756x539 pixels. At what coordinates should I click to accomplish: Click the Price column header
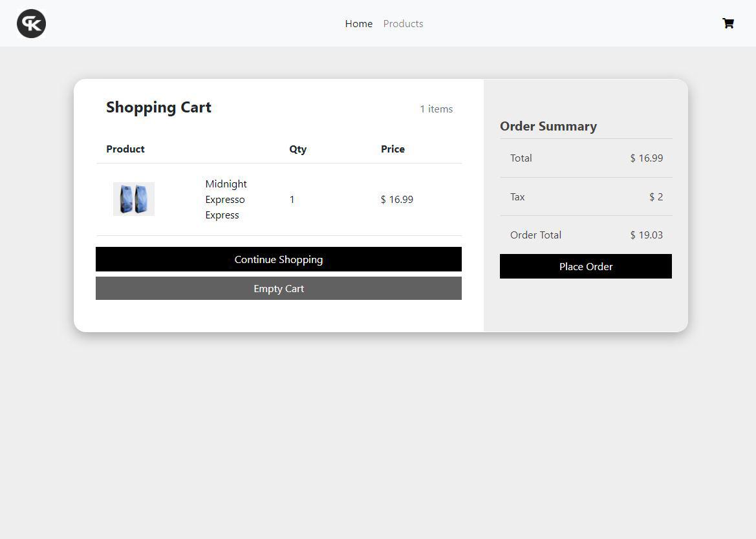click(x=393, y=149)
